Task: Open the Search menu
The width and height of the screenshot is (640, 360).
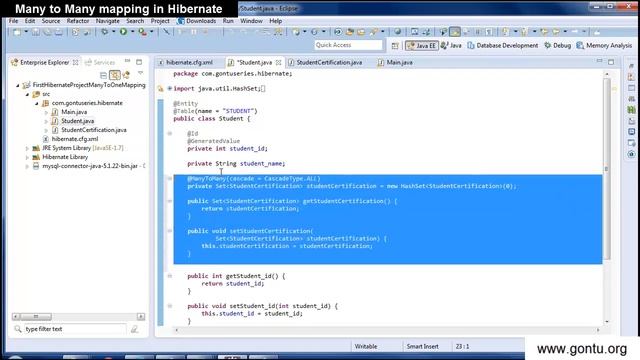Action: coord(135,21)
